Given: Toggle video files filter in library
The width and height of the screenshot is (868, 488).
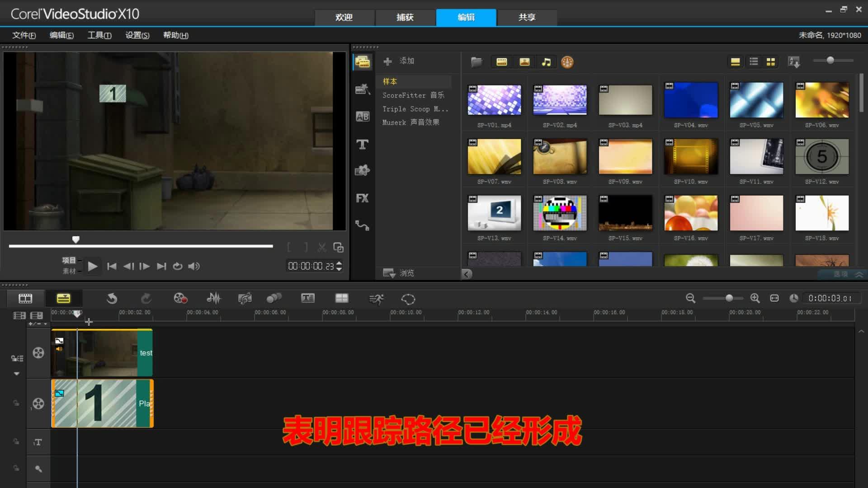Looking at the screenshot, I should pyautogui.click(x=501, y=62).
